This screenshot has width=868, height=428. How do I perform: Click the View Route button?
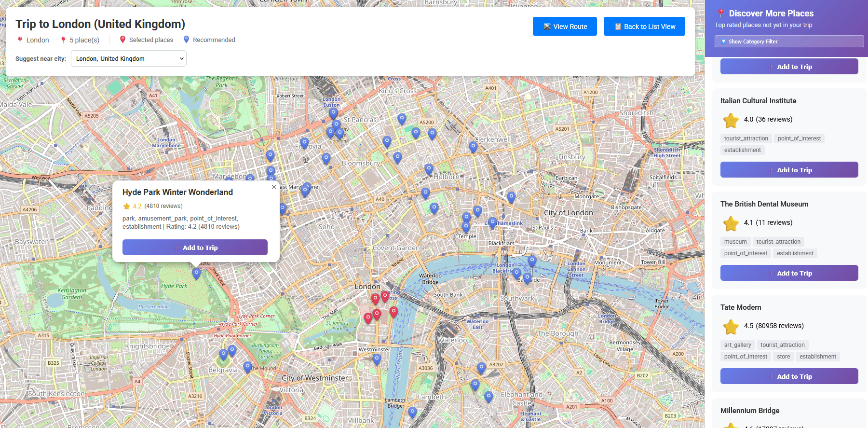tap(565, 27)
